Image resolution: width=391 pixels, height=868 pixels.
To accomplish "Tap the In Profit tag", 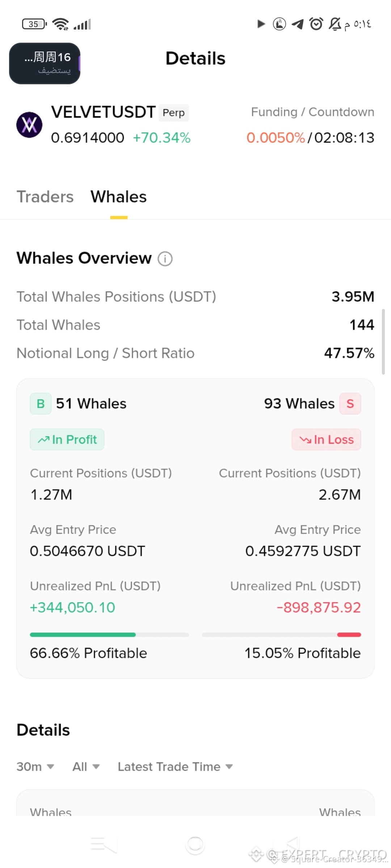I will tap(67, 439).
